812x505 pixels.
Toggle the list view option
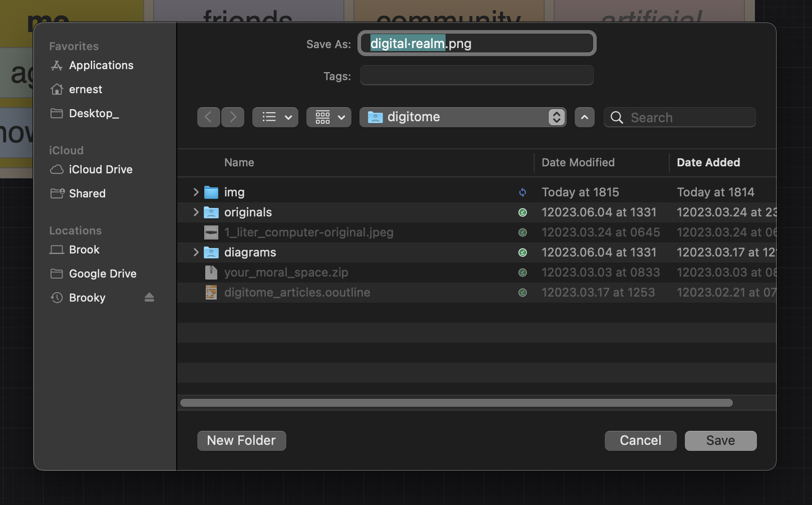pos(275,117)
